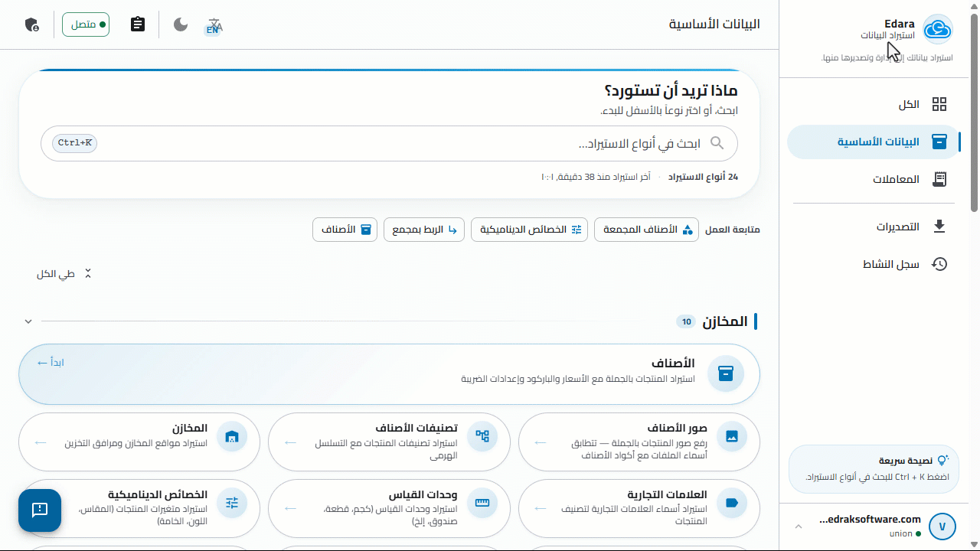The height and width of the screenshot is (551, 980).
Task: Open صور الأصناف card arrow
Action: [x=541, y=442]
